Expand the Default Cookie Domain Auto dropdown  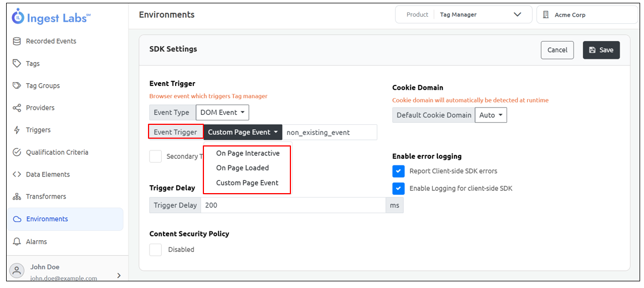click(x=490, y=115)
